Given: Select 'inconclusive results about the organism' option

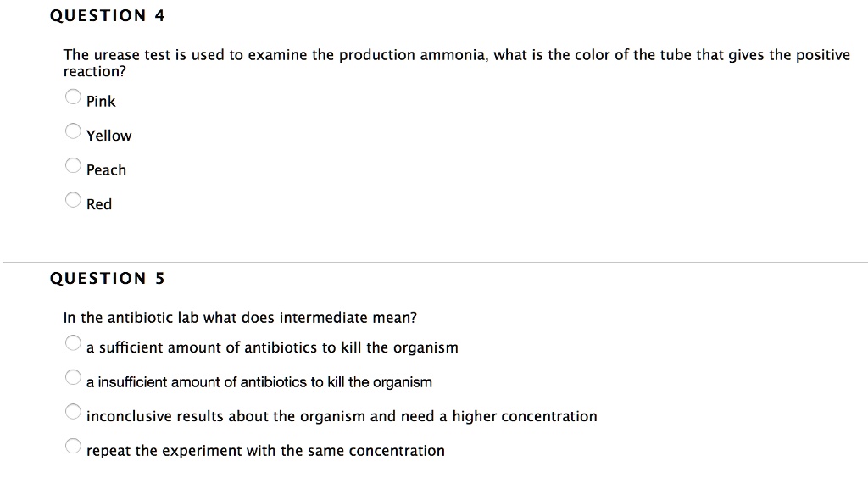Looking at the screenshot, I should coord(73,411).
